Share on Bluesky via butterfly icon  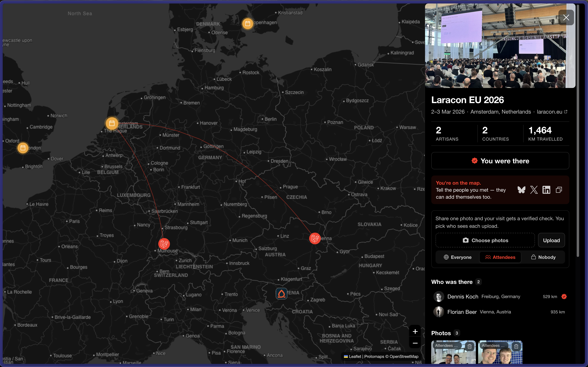521,190
